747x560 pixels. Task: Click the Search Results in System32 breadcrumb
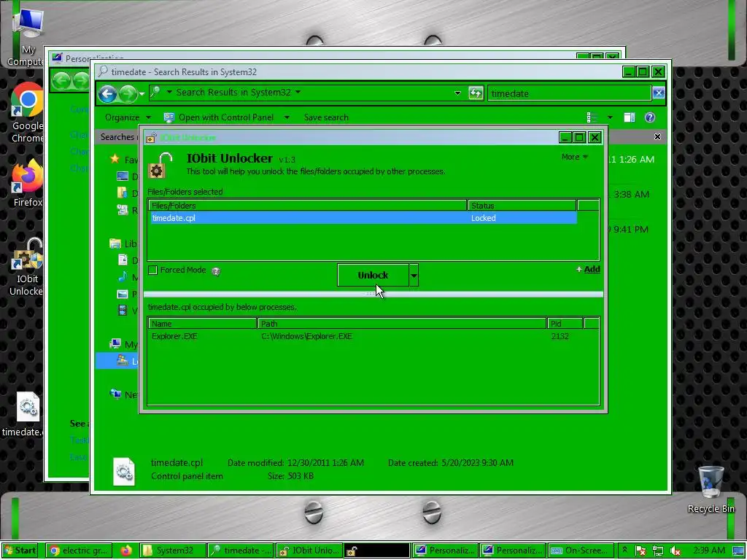click(x=233, y=93)
